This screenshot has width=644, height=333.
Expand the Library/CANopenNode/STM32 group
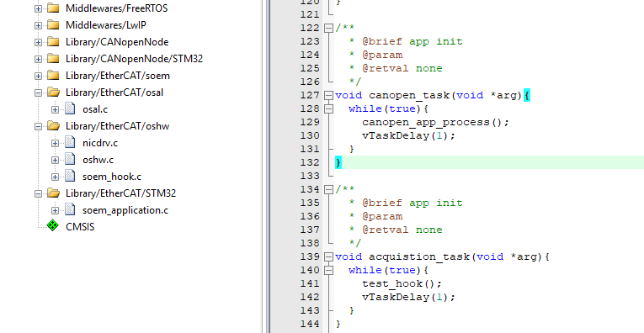38,59
